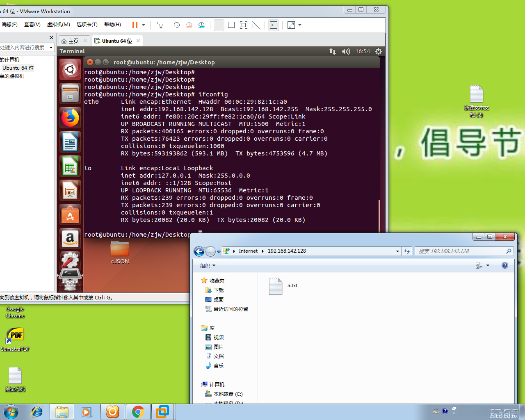Launch LibreOffice Writer from the Ubuntu launcher

pyautogui.click(x=70, y=142)
